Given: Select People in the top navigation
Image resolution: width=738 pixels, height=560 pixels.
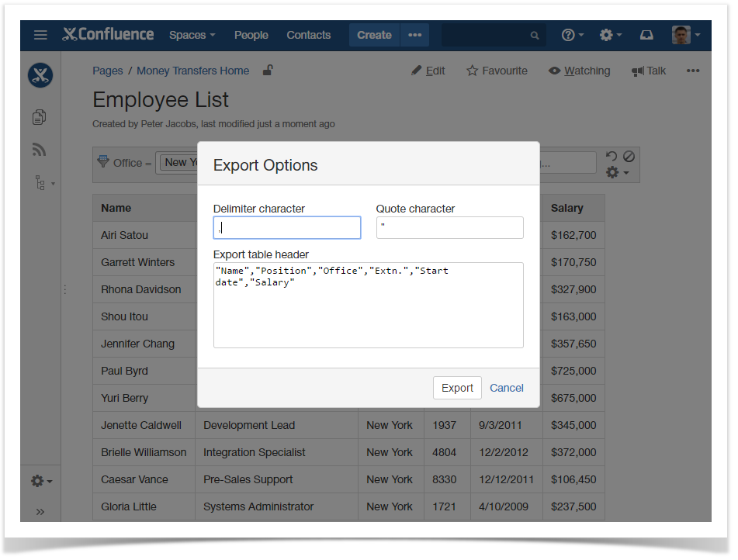Looking at the screenshot, I should (251, 35).
